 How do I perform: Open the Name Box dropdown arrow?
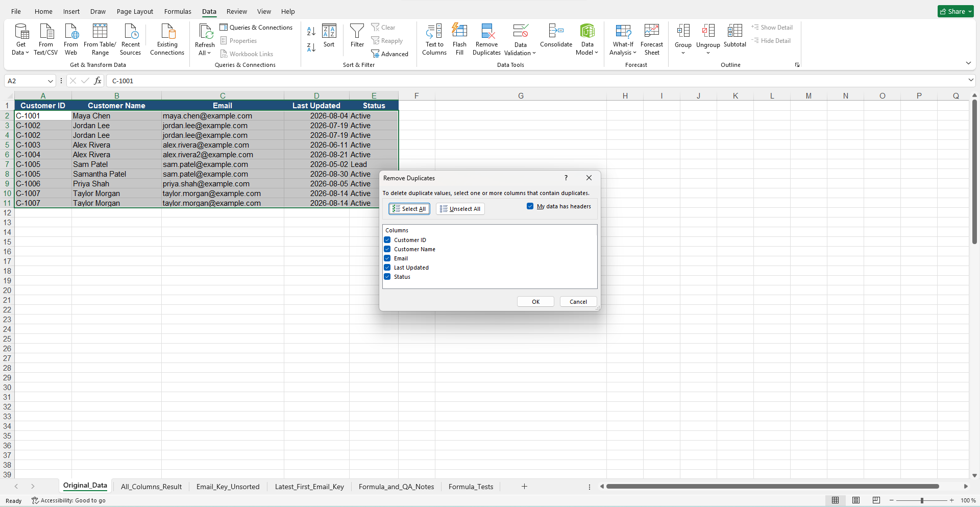click(x=50, y=81)
